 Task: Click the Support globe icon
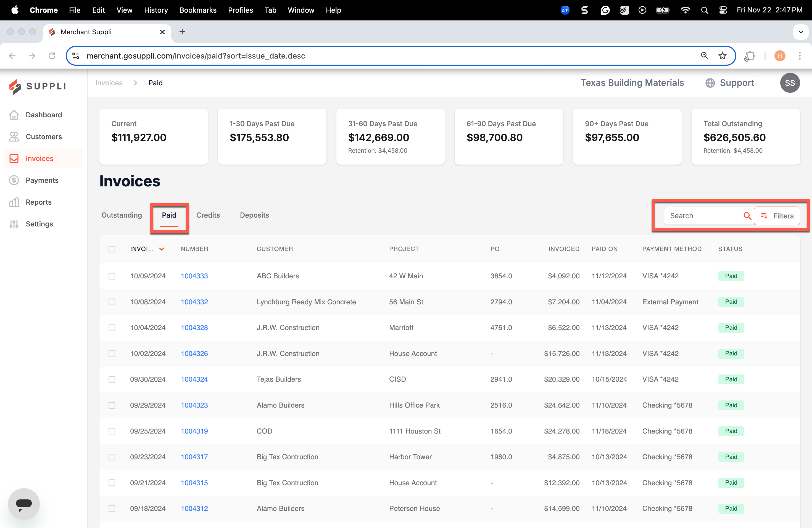click(710, 83)
